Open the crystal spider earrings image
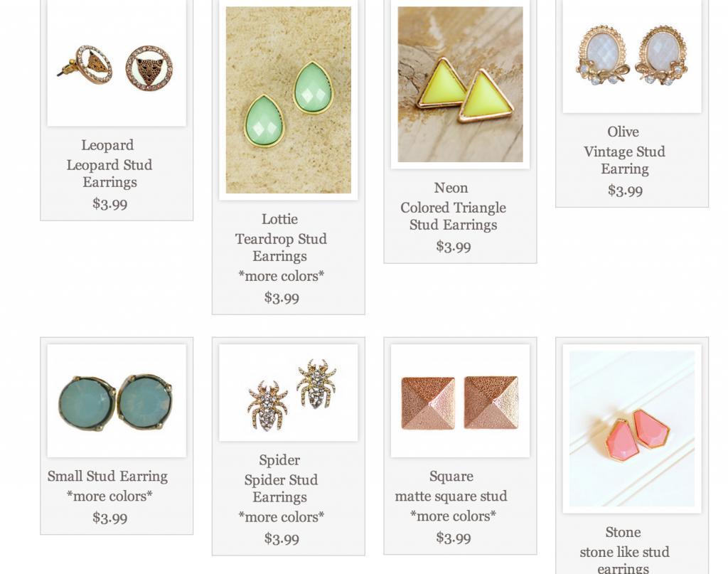Image resolution: width=728 pixels, height=574 pixels. 289,393
